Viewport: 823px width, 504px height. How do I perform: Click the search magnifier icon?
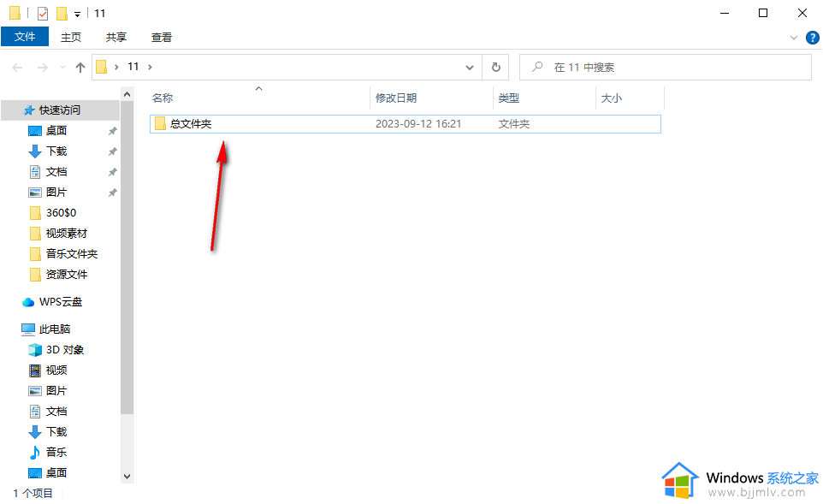pyautogui.click(x=537, y=67)
